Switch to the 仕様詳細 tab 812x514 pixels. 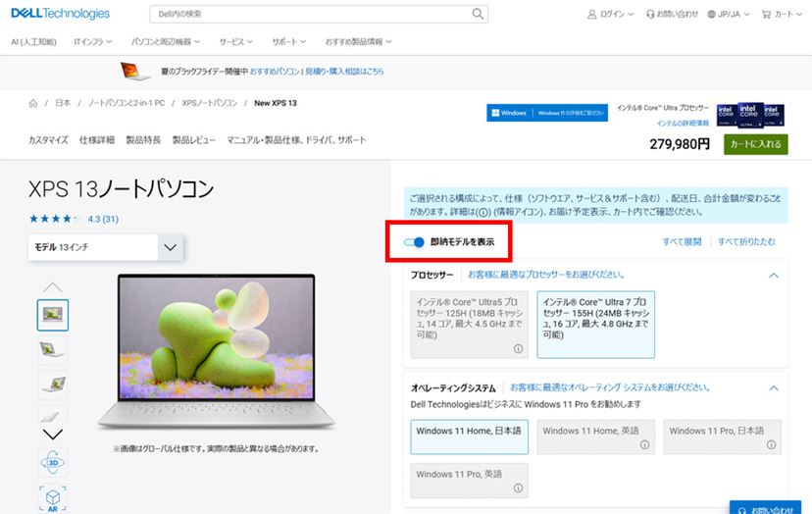tap(97, 140)
